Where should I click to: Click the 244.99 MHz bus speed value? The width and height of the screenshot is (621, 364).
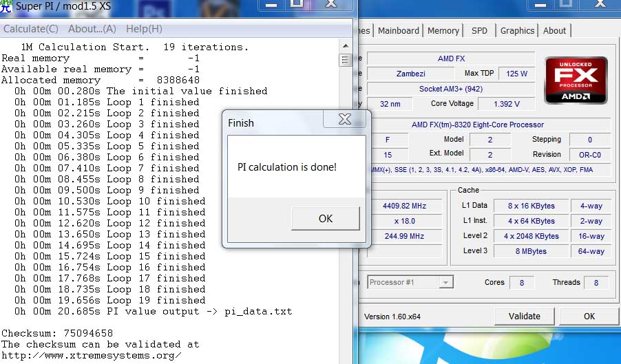(x=404, y=236)
